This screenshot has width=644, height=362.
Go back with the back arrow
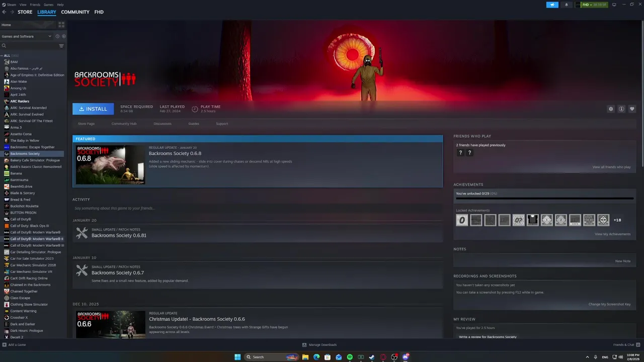pos(4,12)
